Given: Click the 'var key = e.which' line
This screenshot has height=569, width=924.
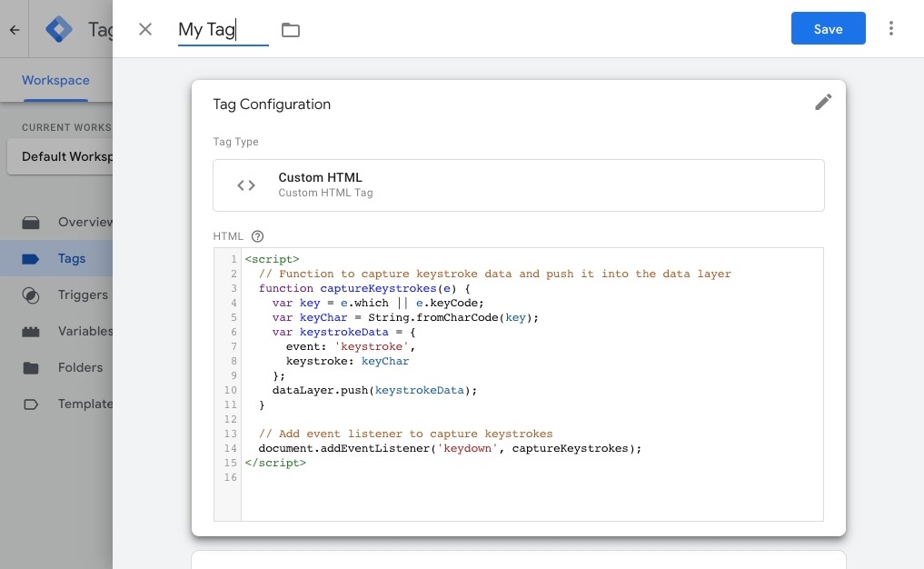Looking at the screenshot, I should [378, 303].
